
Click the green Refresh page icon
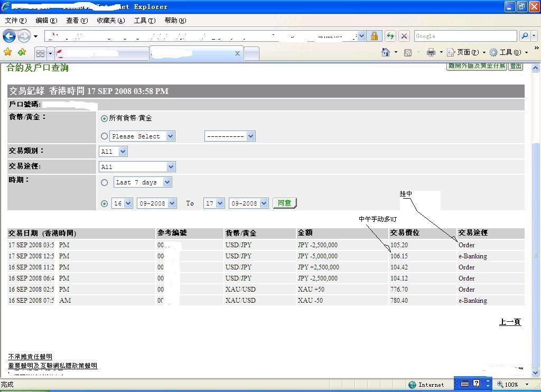click(390, 36)
